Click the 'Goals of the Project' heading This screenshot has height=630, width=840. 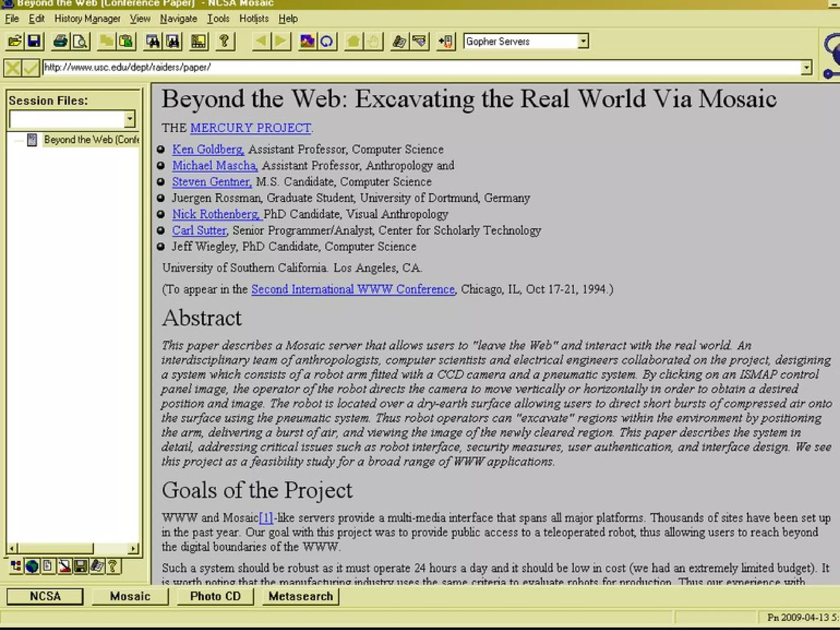click(257, 490)
